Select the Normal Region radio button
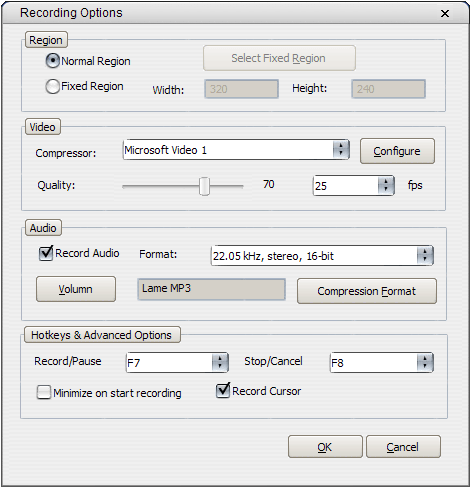This screenshot has width=470, height=487. click(53, 61)
